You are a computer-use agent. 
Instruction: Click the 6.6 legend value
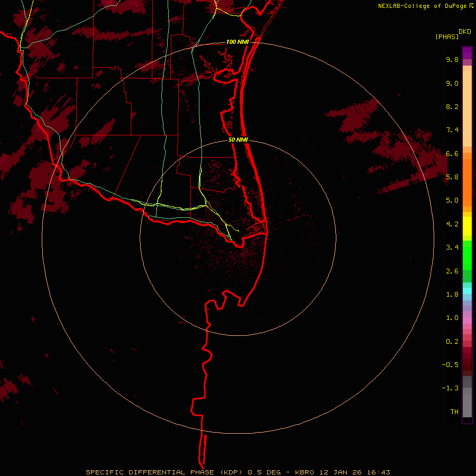click(x=452, y=153)
